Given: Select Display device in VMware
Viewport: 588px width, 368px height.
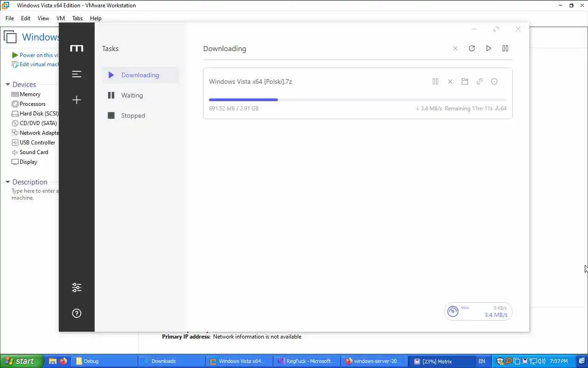Looking at the screenshot, I should (x=24, y=162).
